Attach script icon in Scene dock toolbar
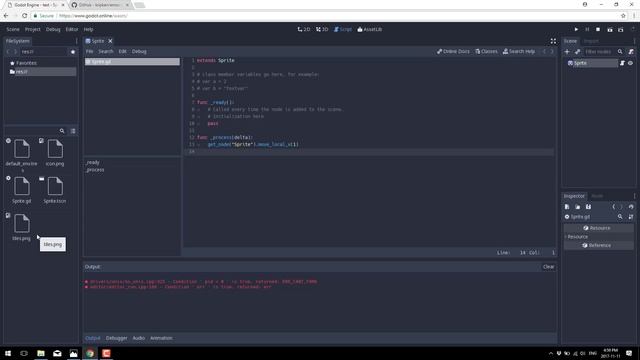This screenshot has height=360, width=640. pos(631,52)
